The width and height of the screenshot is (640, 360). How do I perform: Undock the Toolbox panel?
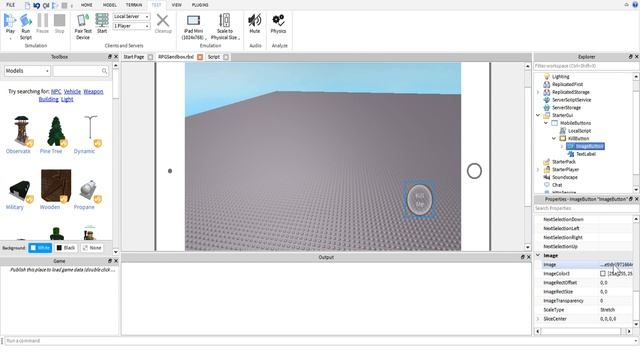(109, 57)
